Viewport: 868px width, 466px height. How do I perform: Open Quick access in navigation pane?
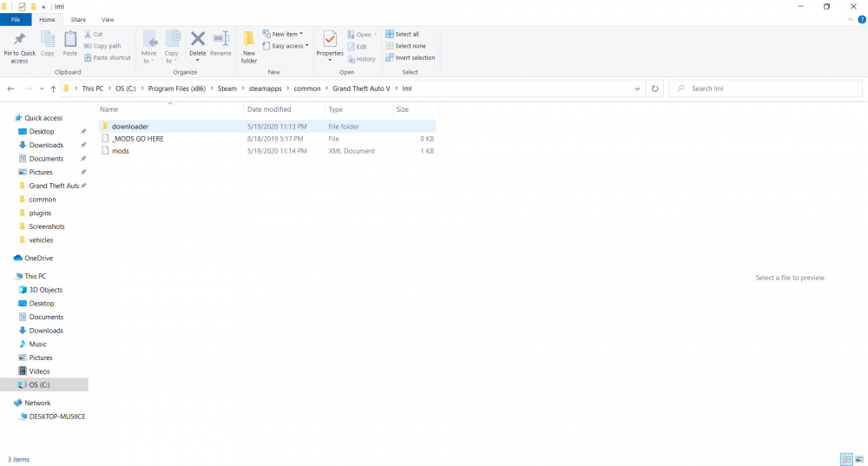(x=43, y=118)
